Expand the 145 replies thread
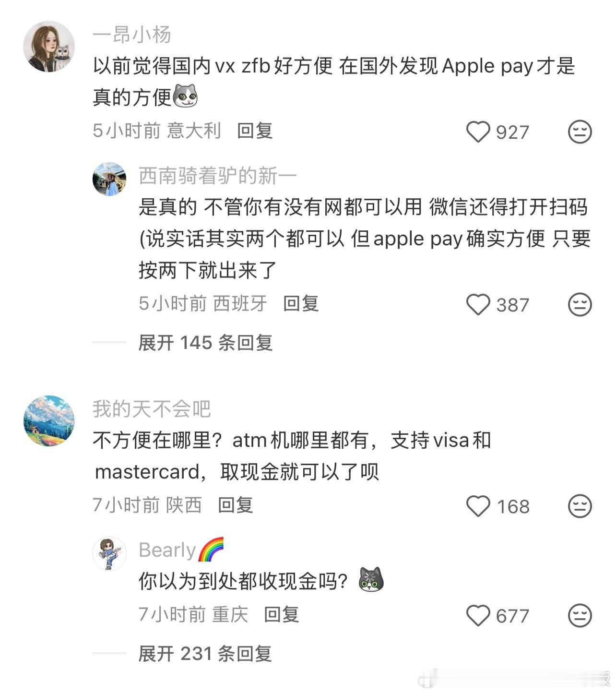The image size is (616, 694). point(205,343)
